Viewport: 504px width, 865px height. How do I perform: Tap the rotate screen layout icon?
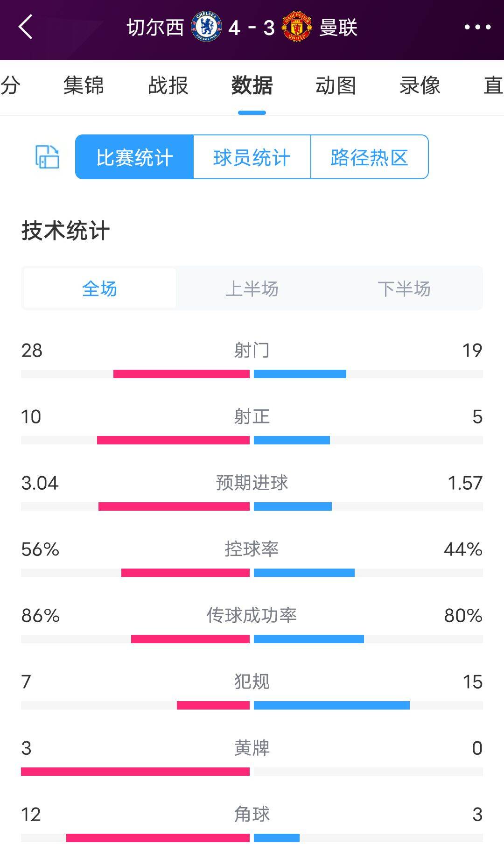[x=48, y=157]
